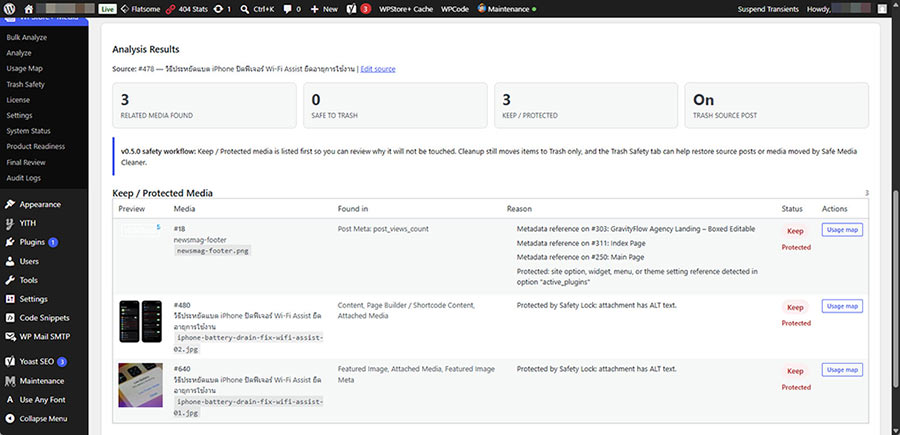Open Usage map for media #480

(842, 306)
